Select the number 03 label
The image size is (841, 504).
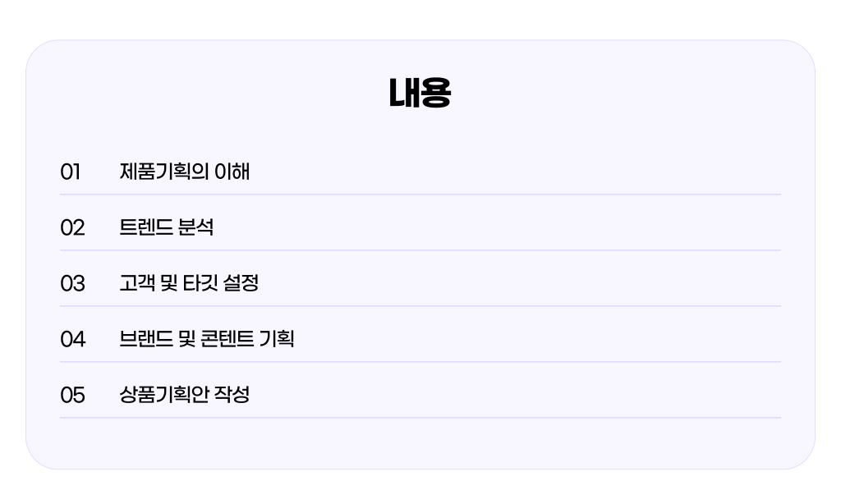click(x=72, y=284)
